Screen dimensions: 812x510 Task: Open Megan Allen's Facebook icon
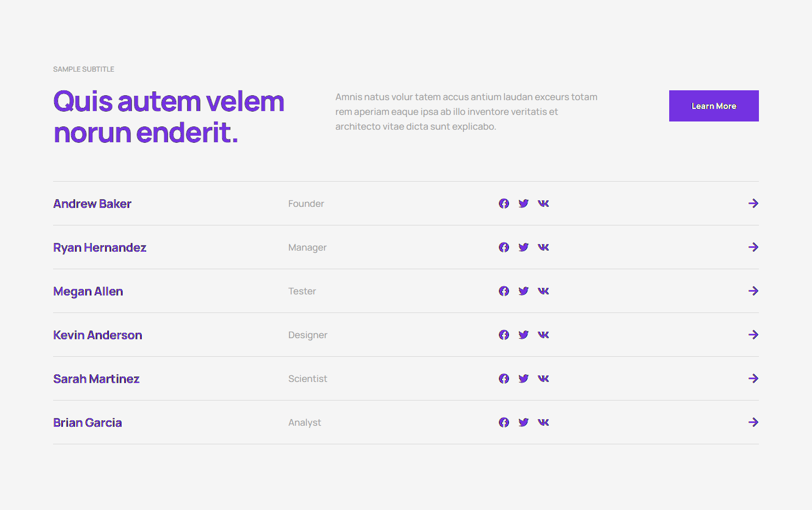[x=504, y=291]
